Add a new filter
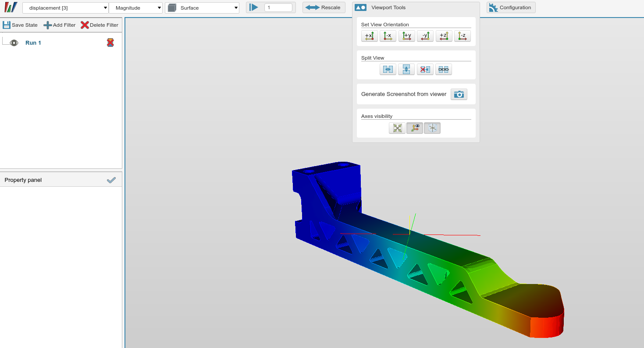 [x=60, y=25]
